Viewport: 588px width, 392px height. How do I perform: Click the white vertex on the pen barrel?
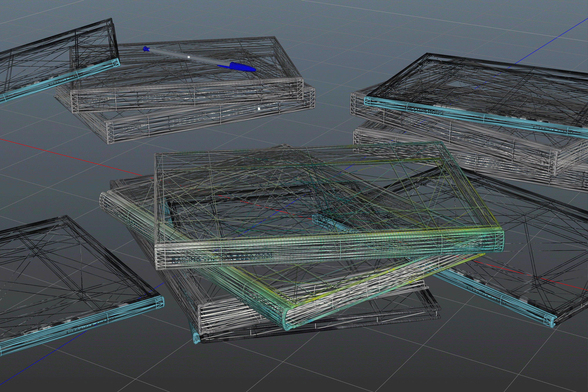click(189, 57)
